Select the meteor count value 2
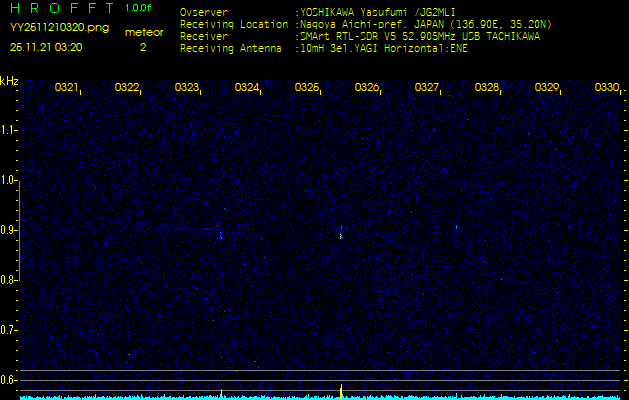 [142, 47]
